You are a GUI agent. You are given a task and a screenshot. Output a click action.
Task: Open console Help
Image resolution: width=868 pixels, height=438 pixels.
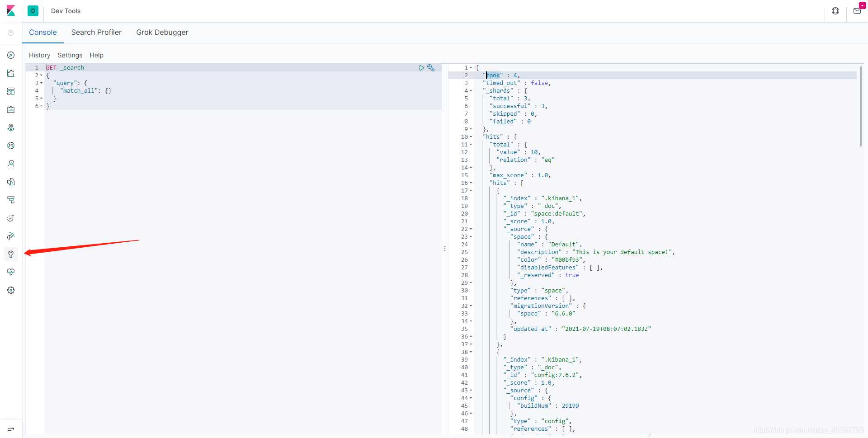pyautogui.click(x=96, y=55)
